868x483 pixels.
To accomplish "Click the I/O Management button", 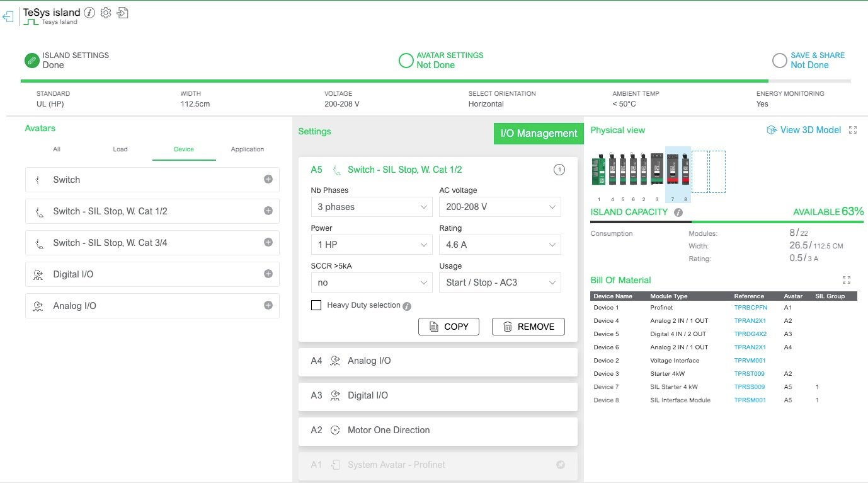I will point(539,133).
